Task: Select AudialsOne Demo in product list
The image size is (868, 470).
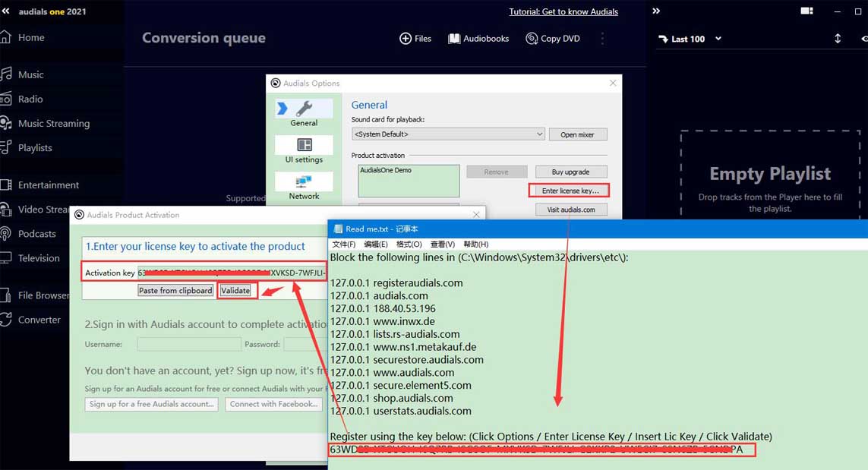Action: (x=386, y=171)
